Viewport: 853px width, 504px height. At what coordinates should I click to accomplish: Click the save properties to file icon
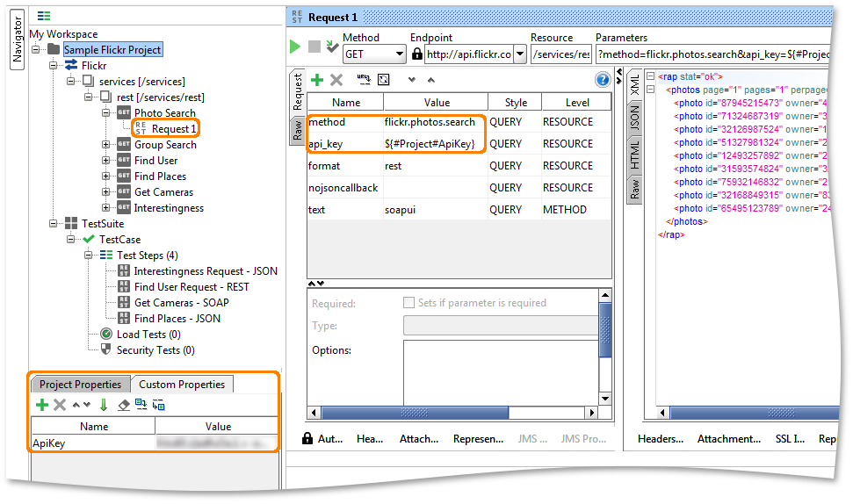[158, 405]
